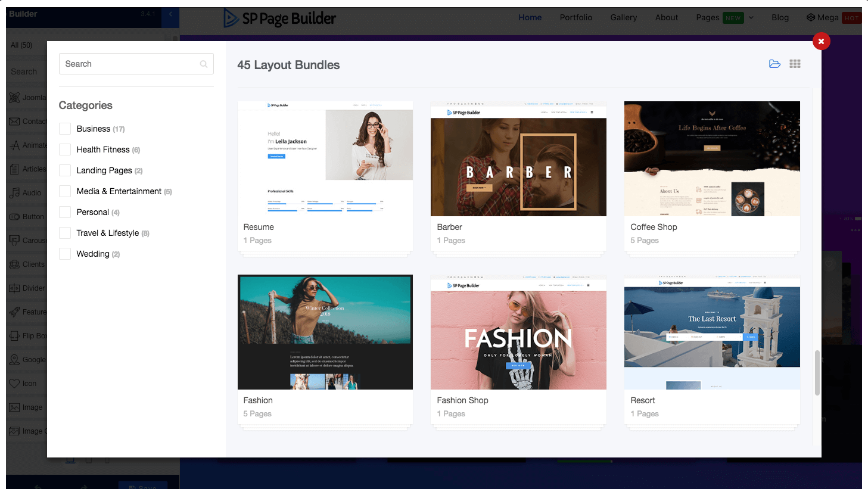The width and height of the screenshot is (868, 495).
Task: Click the Button addon icon
Action: tap(14, 216)
